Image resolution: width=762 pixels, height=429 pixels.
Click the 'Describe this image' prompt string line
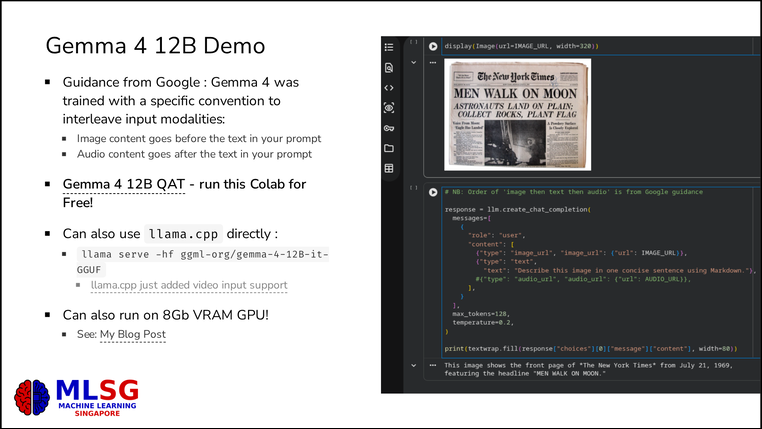click(619, 271)
